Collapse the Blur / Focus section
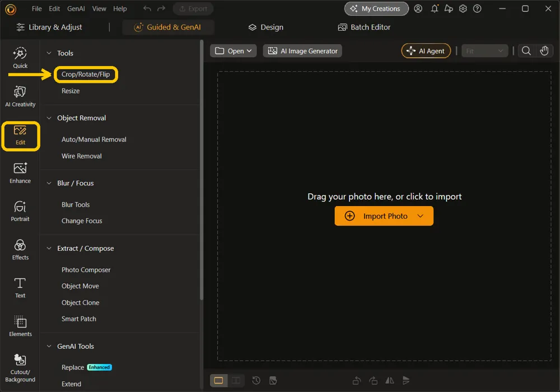 49,183
